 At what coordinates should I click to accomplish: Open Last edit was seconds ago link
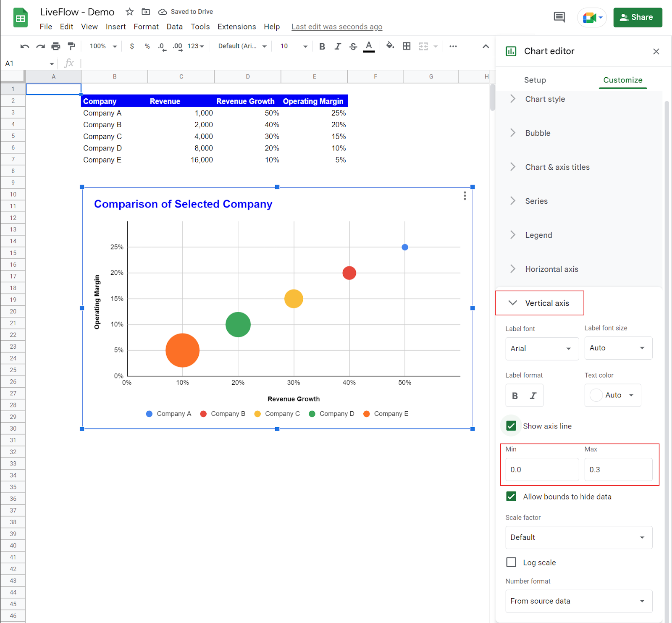pos(337,26)
